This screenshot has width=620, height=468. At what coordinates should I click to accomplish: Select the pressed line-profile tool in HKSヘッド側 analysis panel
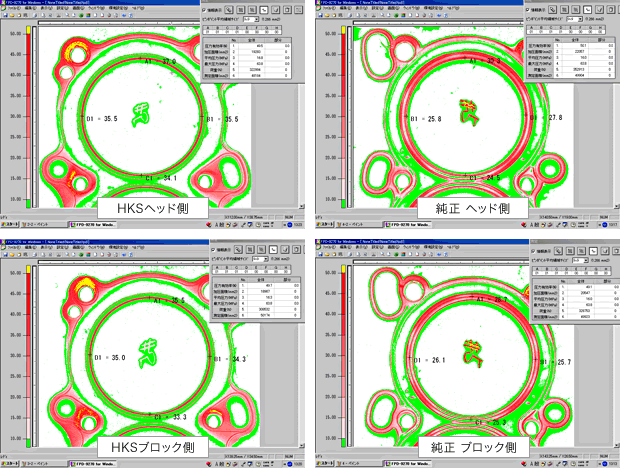[263, 10]
